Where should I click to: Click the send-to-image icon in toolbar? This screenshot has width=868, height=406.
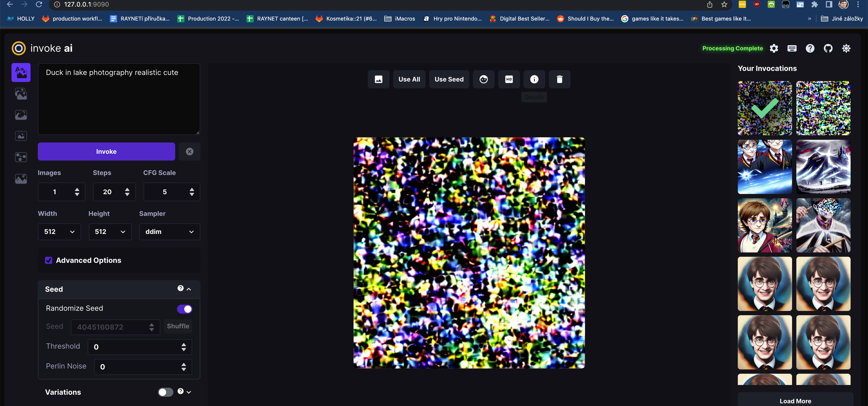[378, 79]
